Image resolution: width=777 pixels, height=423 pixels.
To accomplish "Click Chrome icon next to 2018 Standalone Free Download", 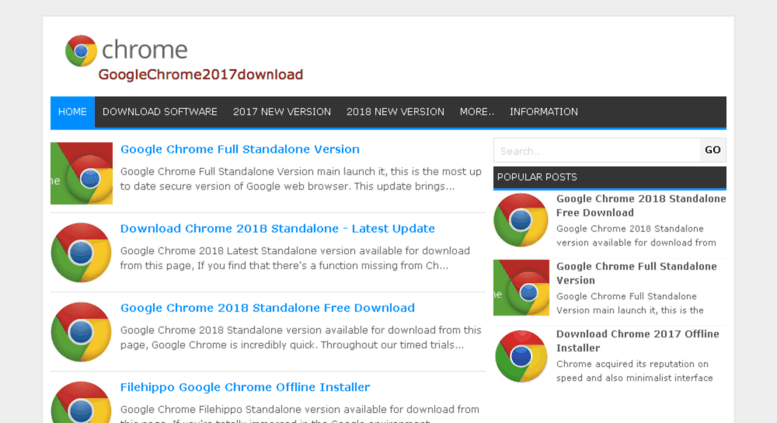I will click(81, 332).
